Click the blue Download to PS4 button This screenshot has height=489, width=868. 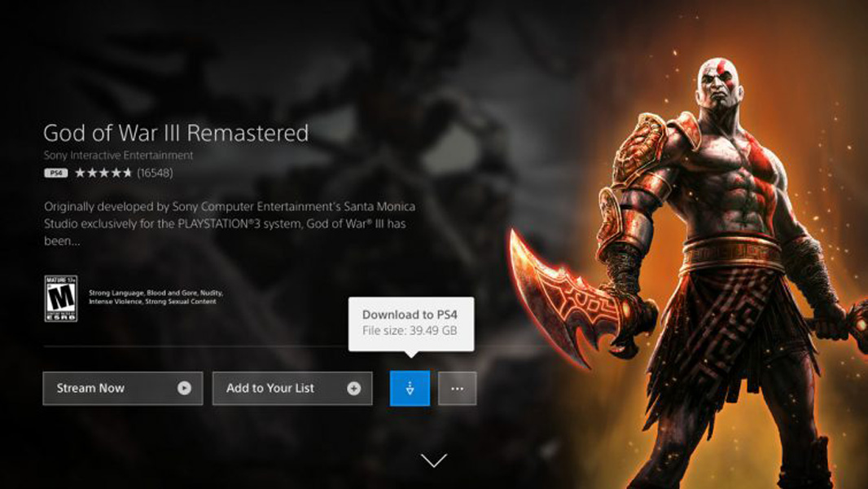point(410,388)
